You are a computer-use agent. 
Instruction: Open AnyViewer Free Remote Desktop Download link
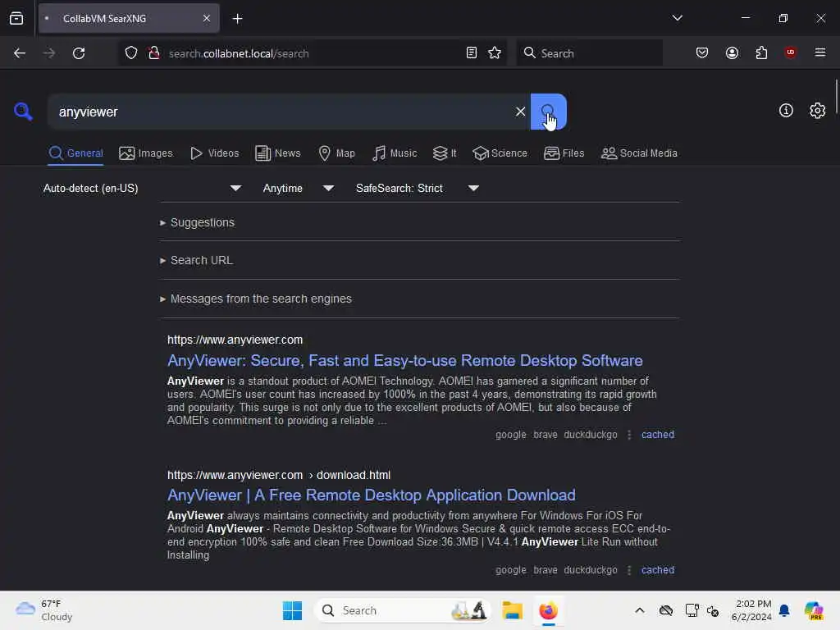pyautogui.click(x=372, y=495)
